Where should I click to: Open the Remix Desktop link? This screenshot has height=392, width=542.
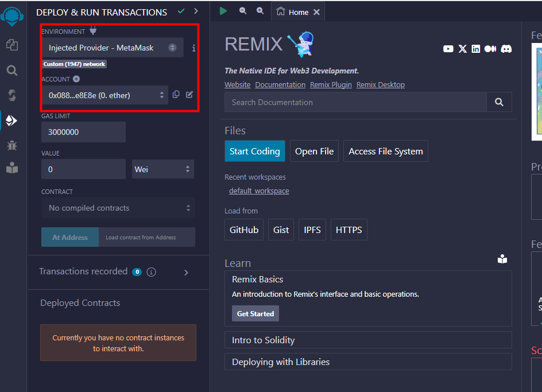[381, 85]
